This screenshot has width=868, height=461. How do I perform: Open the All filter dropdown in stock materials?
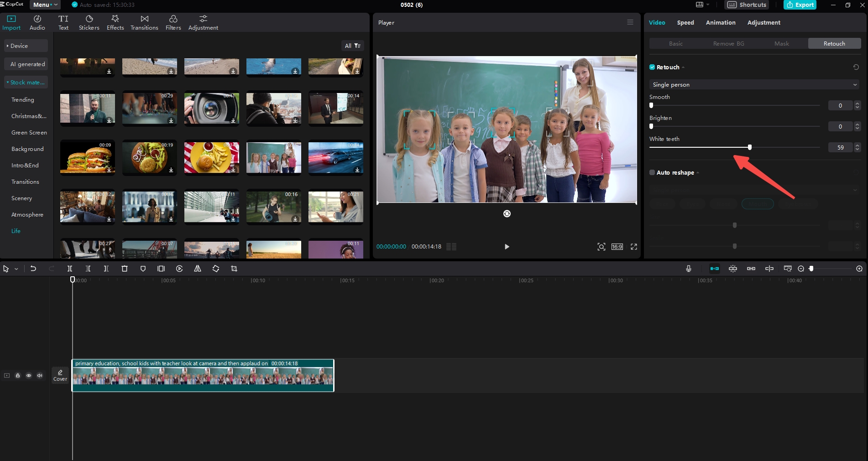(352, 46)
